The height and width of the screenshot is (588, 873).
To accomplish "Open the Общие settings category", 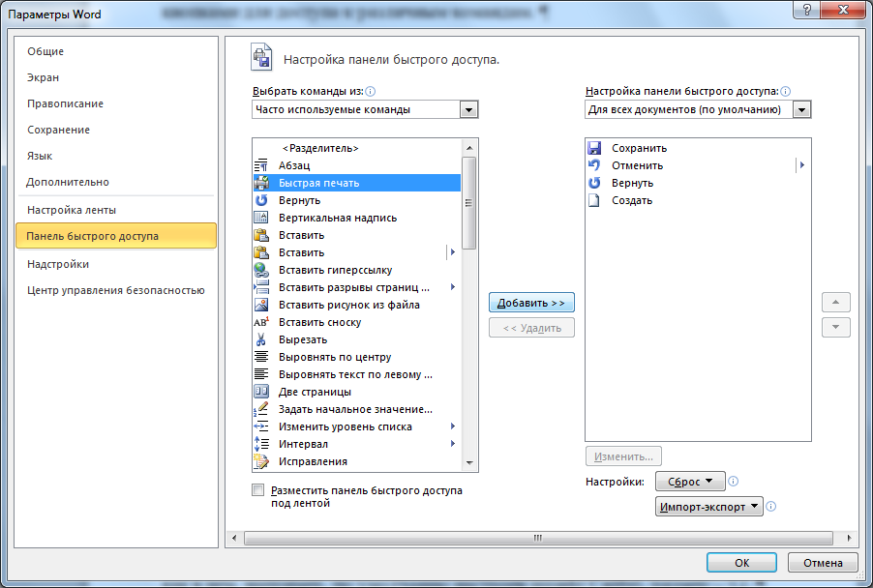I will 45,51.
